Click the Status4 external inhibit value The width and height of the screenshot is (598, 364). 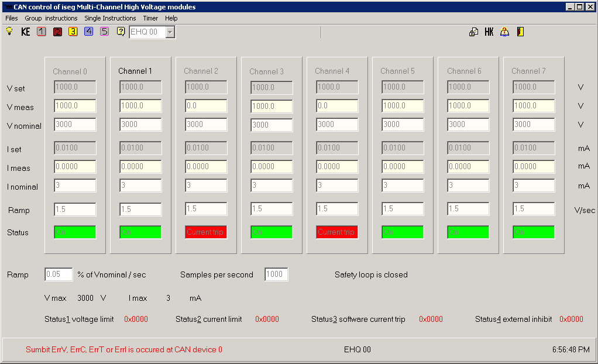(x=571, y=319)
